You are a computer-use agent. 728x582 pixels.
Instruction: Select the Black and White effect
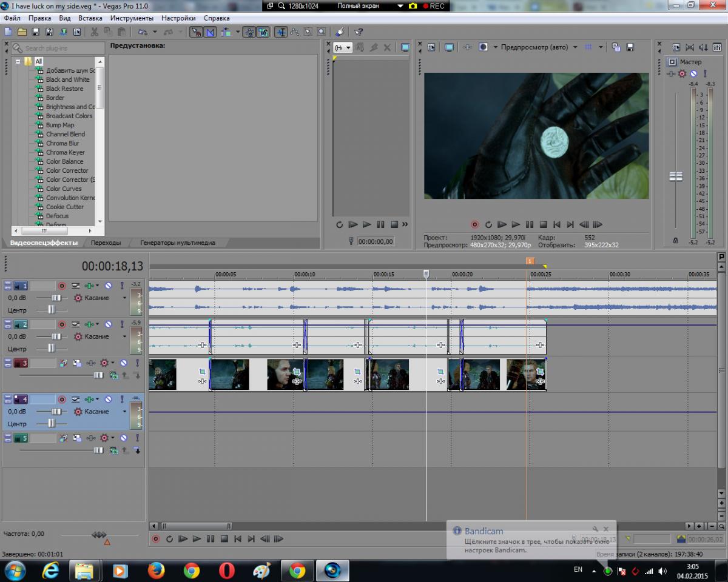tap(67, 79)
